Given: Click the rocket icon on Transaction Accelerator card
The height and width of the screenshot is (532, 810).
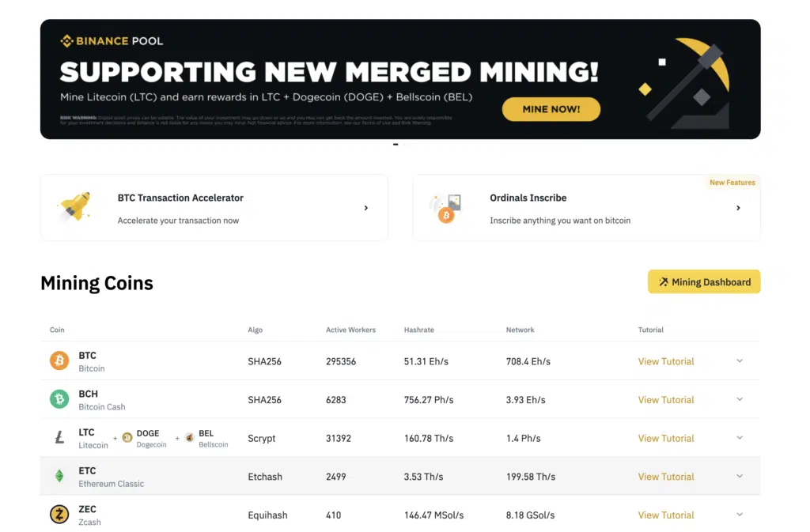Looking at the screenshot, I should (x=77, y=207).
